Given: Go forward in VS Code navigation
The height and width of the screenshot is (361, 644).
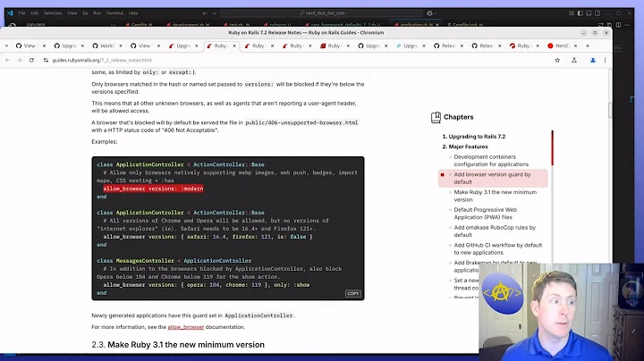Looking at the screenshot, I should click(214, 13).
